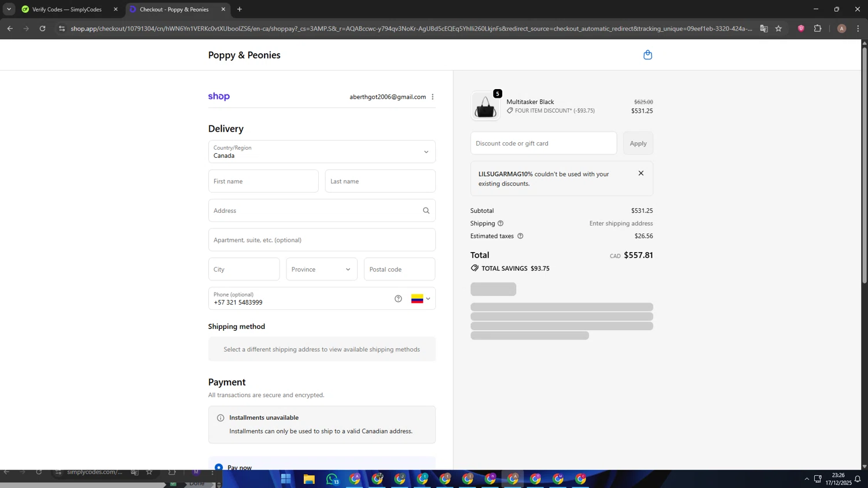Expand the Country/Region dropdown

pyautogui.click(x=322, y=151)
